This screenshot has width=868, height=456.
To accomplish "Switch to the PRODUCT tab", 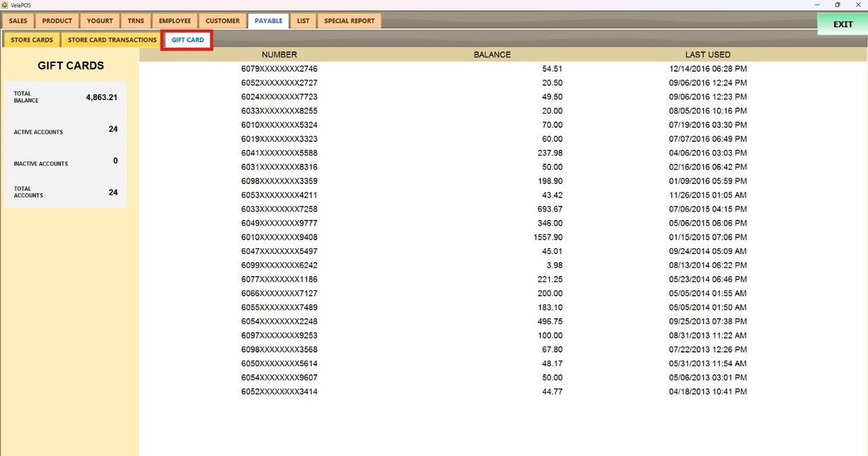I will [57, 21].
